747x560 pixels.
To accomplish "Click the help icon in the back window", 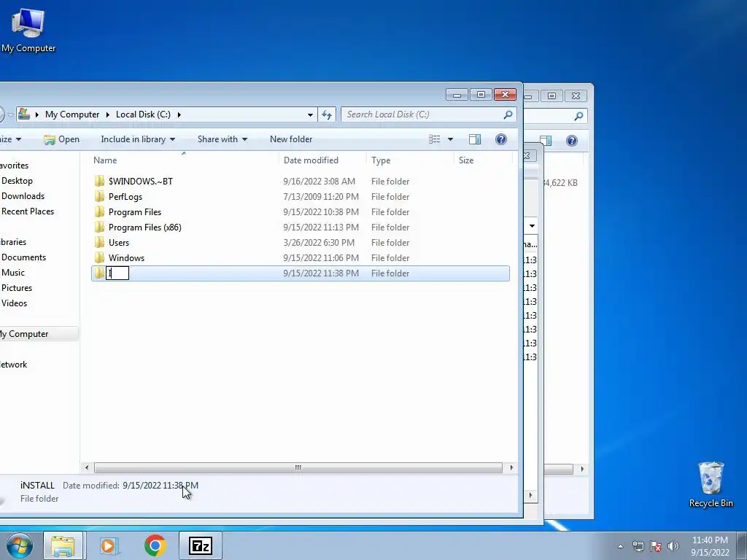I will [572, 141].
